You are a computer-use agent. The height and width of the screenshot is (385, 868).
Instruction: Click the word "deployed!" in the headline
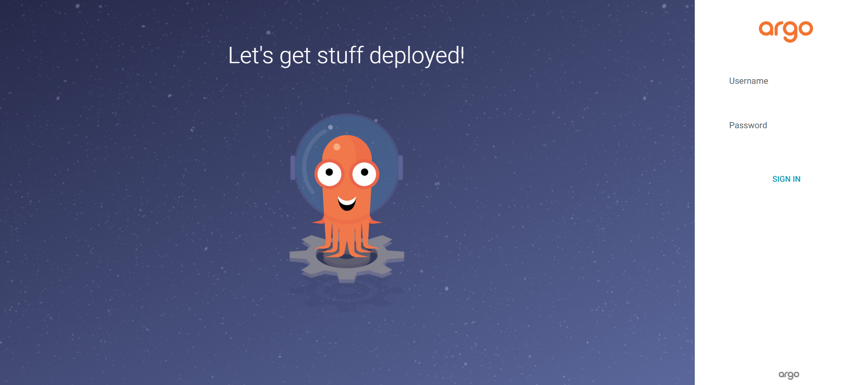[417, 56]
